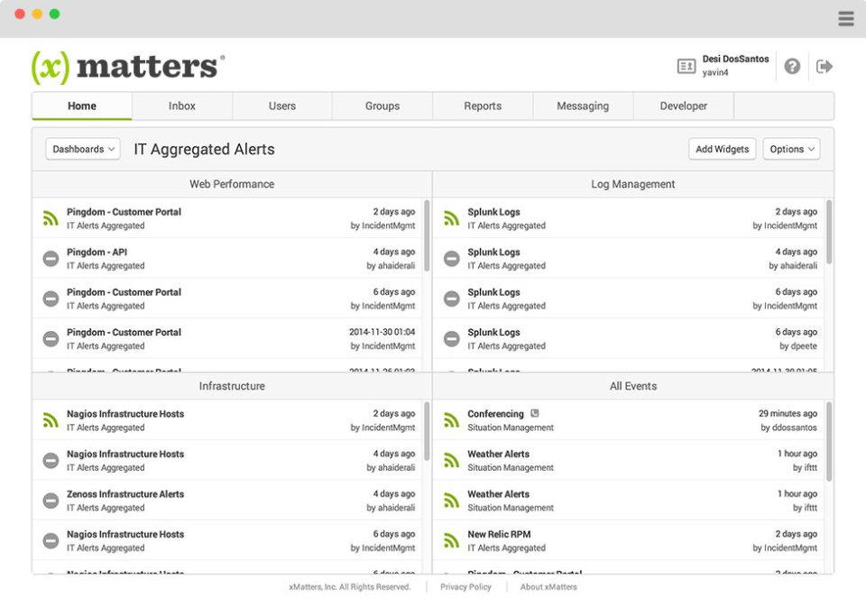The width and height of the screenshot is (866, 616).
Task: Click status icon for Nagios 4 days ago
Action: (x=51, y=460)
